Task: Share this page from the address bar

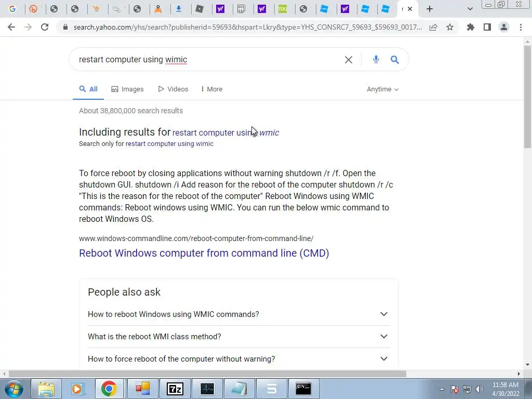Action: 433,27
